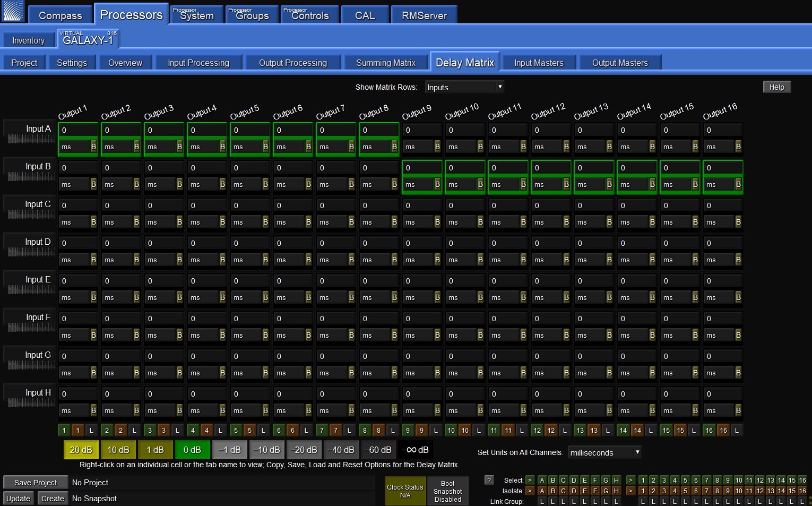Image resolution: width=812 pixels, height=506 pixels.
Task: Click the Compass logo icon
Action: tap(13, 11)
